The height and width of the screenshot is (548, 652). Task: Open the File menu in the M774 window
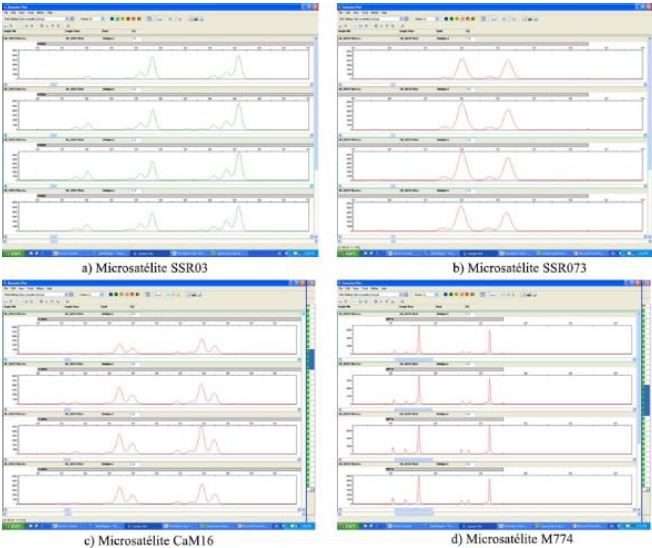[341, 288]
